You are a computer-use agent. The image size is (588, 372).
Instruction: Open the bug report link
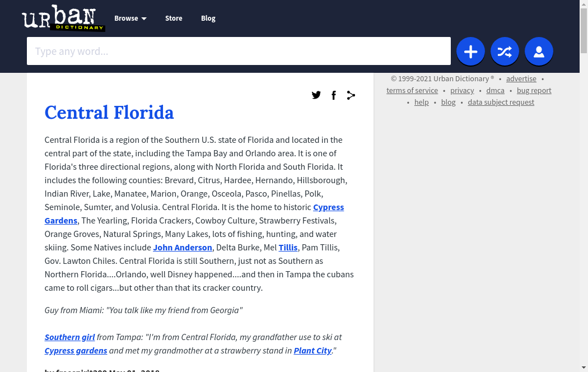coord(534,91)
